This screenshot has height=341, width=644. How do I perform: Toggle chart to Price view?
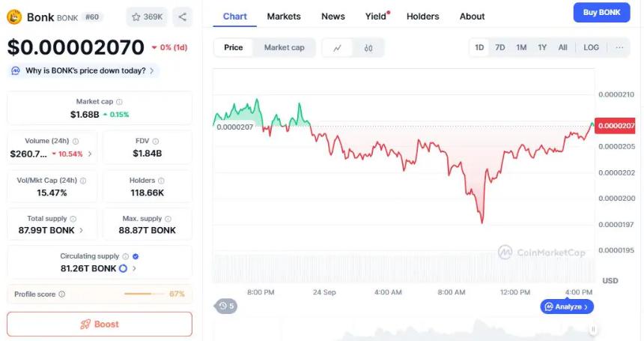(x=234, y=47)
